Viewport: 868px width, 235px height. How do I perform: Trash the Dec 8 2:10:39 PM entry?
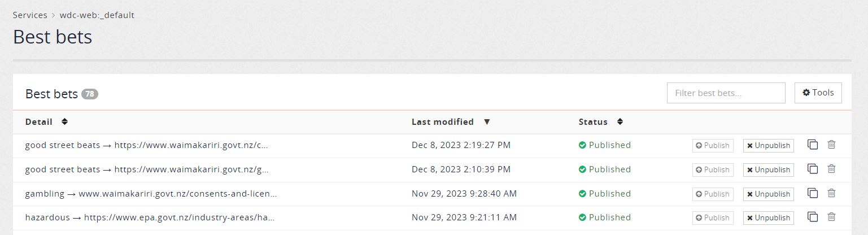click(831, 169)
